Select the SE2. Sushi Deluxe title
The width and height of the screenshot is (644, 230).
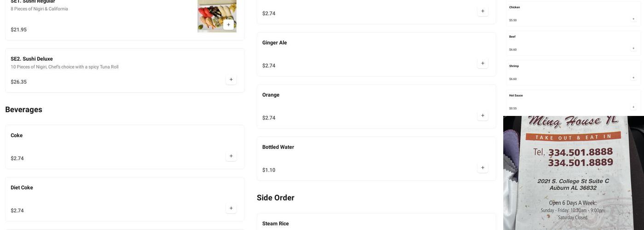point(32,59)
